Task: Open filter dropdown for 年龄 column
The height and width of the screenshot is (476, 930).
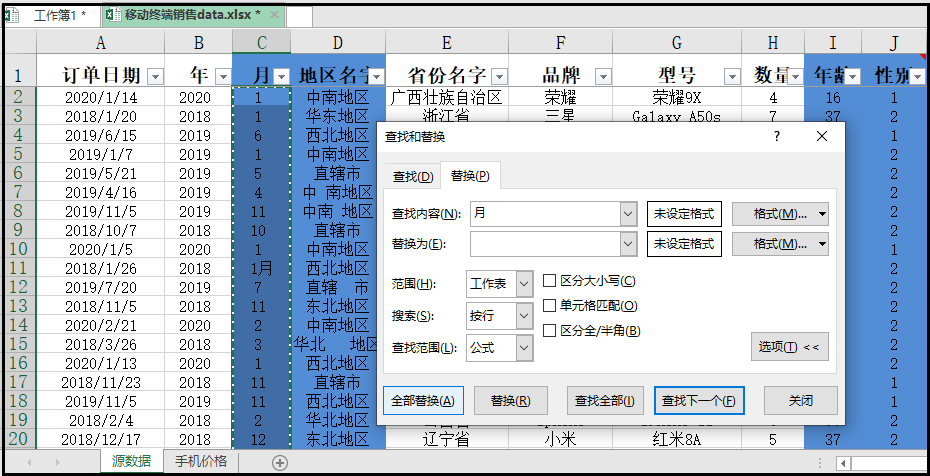Action: click(x=853, y=76)
